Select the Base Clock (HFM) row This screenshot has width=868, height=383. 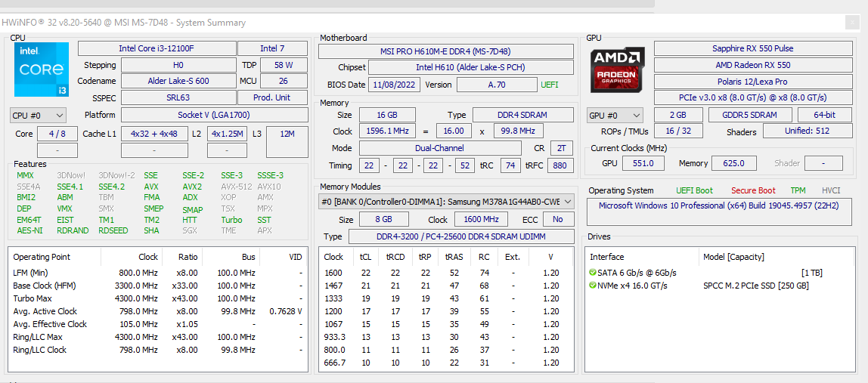(x=158, y=286)
